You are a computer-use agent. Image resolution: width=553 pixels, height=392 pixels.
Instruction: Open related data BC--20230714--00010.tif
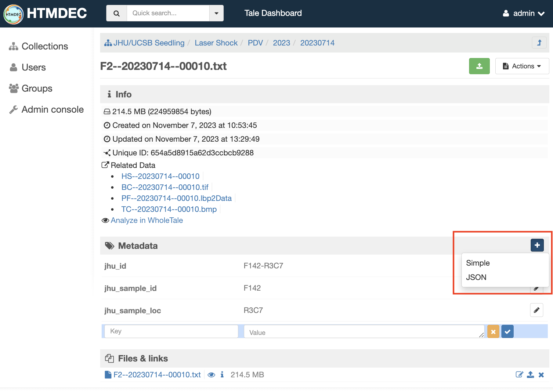click(165, 187)
